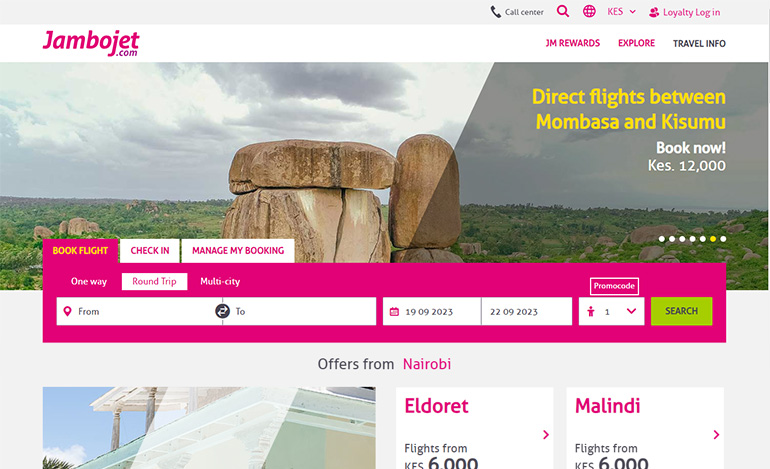Click the Book now! banner text
This screenshot has height=469, width=770.
[690, 148]
